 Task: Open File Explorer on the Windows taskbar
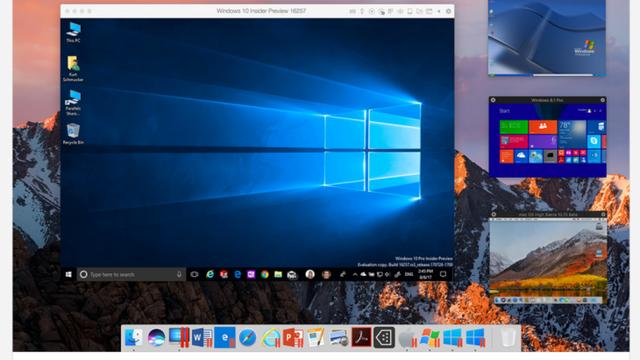(x=278, y=274)
